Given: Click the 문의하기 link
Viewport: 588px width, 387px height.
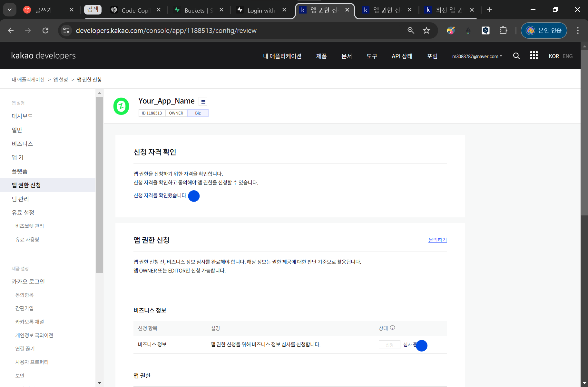Looking at the screenshot, I should (437, 240).
